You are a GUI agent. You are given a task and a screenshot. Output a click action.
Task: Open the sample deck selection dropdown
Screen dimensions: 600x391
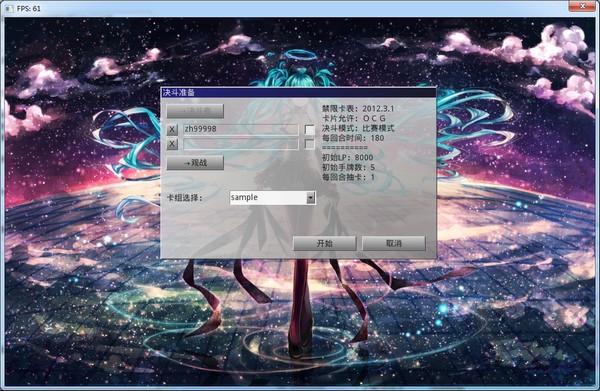[x=272, y=197]
